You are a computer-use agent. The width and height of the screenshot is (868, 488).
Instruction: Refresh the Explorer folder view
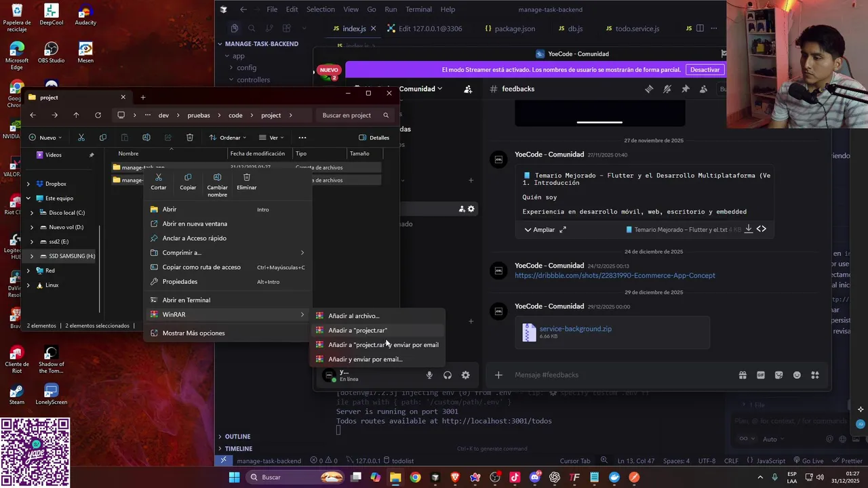[x=98, y=115]
